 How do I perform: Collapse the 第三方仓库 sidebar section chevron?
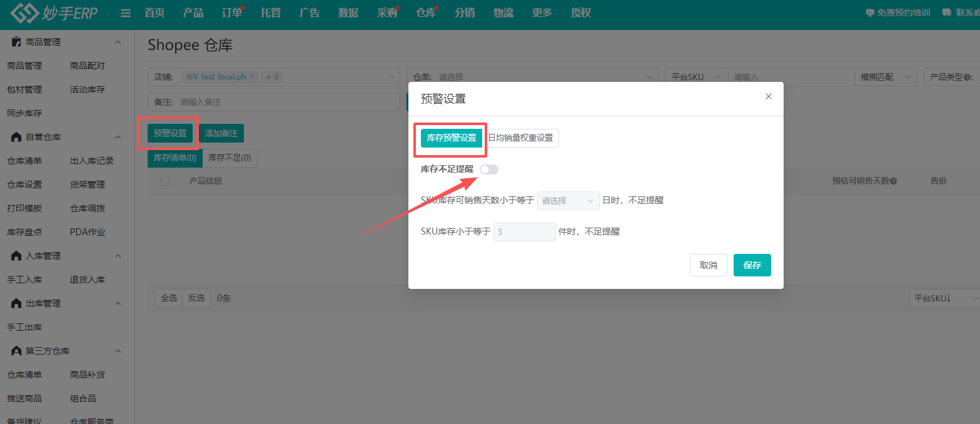[x=118, y=351]
